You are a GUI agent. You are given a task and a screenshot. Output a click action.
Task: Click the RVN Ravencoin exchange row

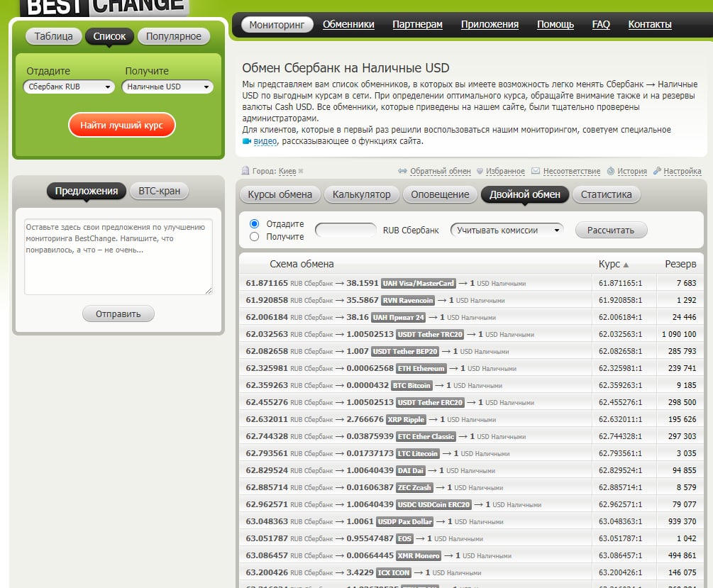[x=471, y=300]
